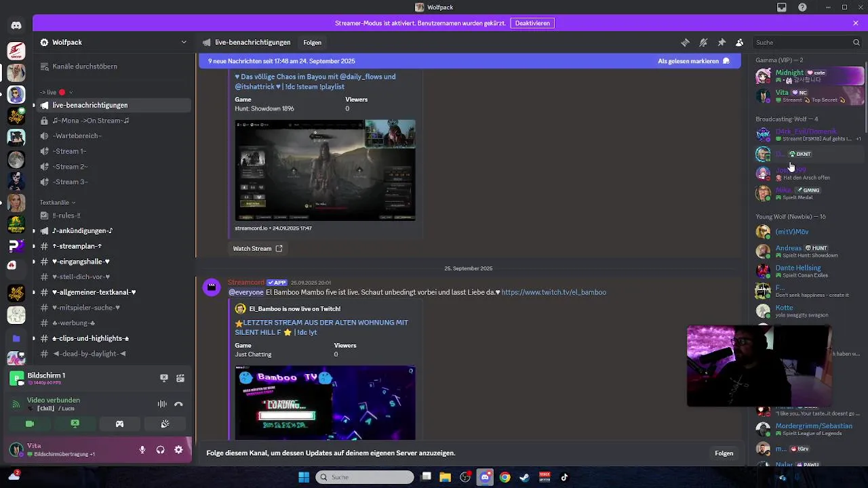
Task: Dismiss the Streamer-Modus banner with X
Action: coord(856,23)
